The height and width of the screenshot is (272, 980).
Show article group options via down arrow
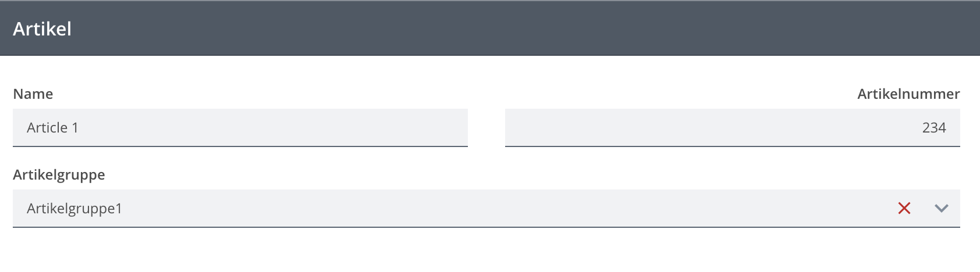pyautogui.click(x=942, y=208)
